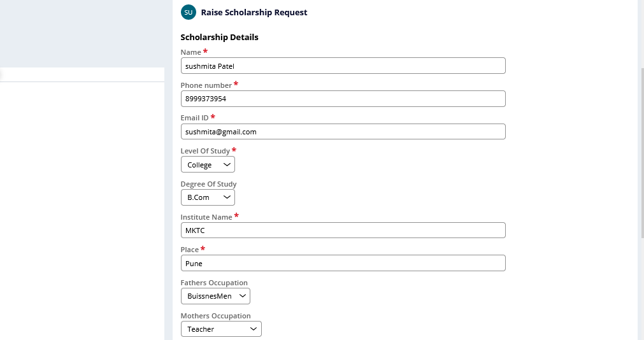The image size is (644, 340).
Task: Expand the Mothers Occupation dropdown
Action: click(x=221, y=329)
